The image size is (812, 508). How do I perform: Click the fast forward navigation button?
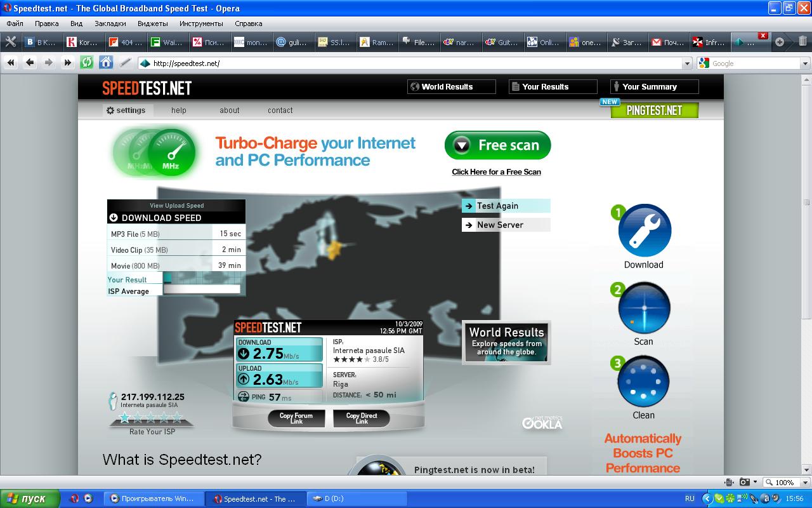[68, 62]
